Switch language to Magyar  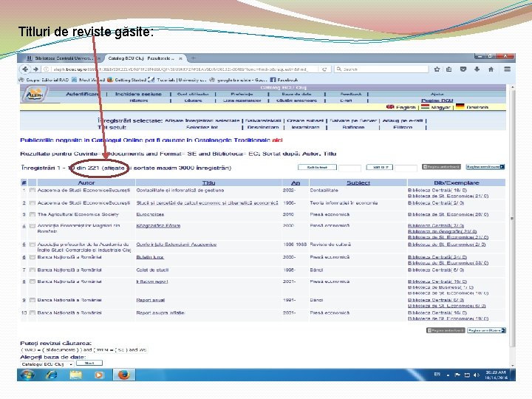[x=436, y=107]
